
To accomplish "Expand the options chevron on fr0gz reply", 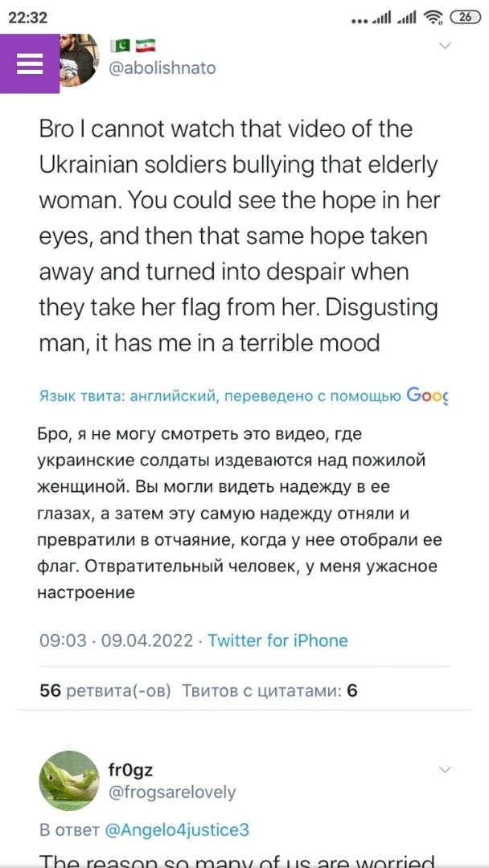I will point(445,769).
